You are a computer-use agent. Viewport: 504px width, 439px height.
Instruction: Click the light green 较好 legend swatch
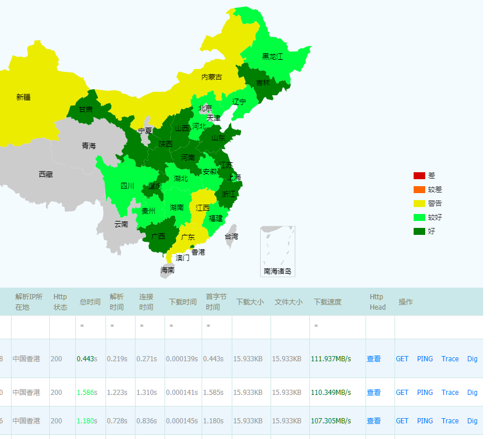point(419,217)
